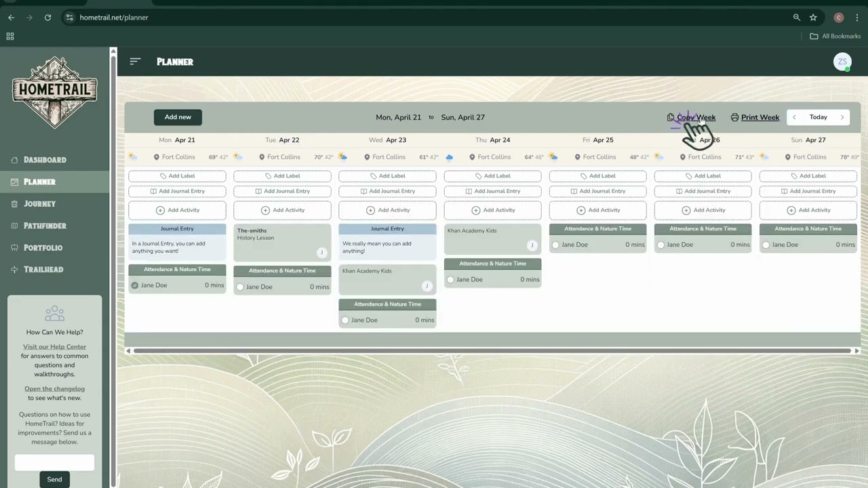The height and width of the screenshot is (488, 868).
Task: Open the ZS user avatar menu
Action: 842,62
